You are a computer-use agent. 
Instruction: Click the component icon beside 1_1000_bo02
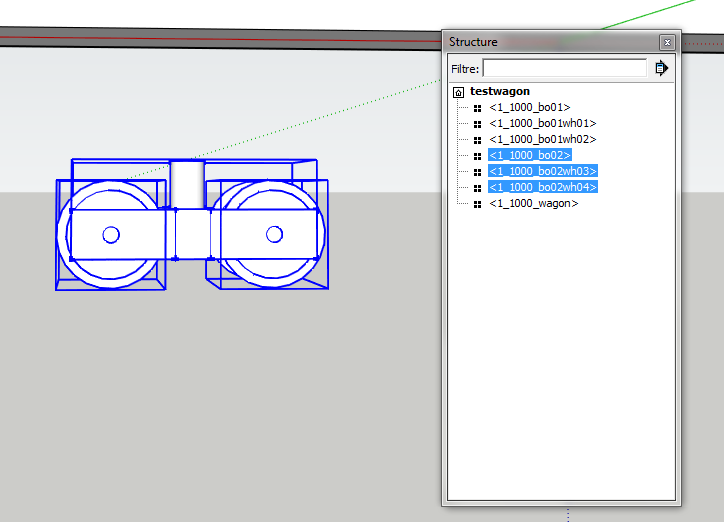477,156
